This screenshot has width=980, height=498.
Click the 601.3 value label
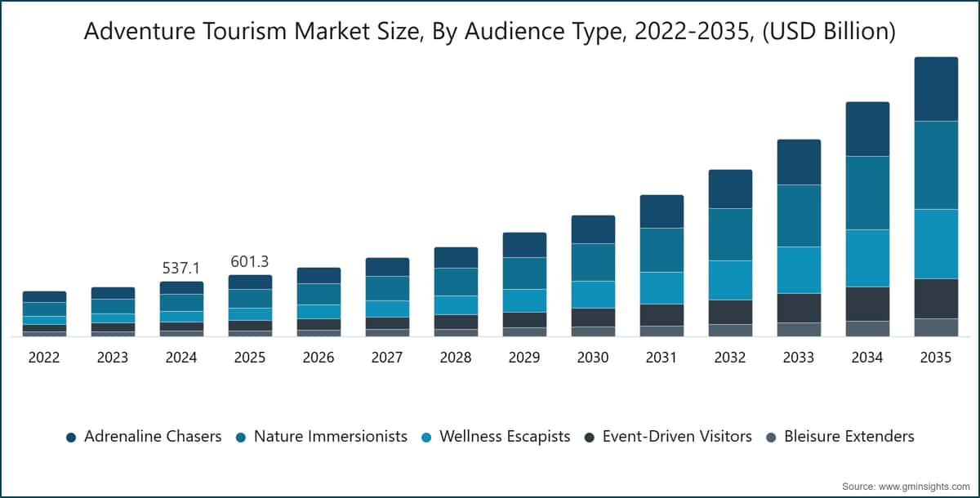click(x=250, y=262)
